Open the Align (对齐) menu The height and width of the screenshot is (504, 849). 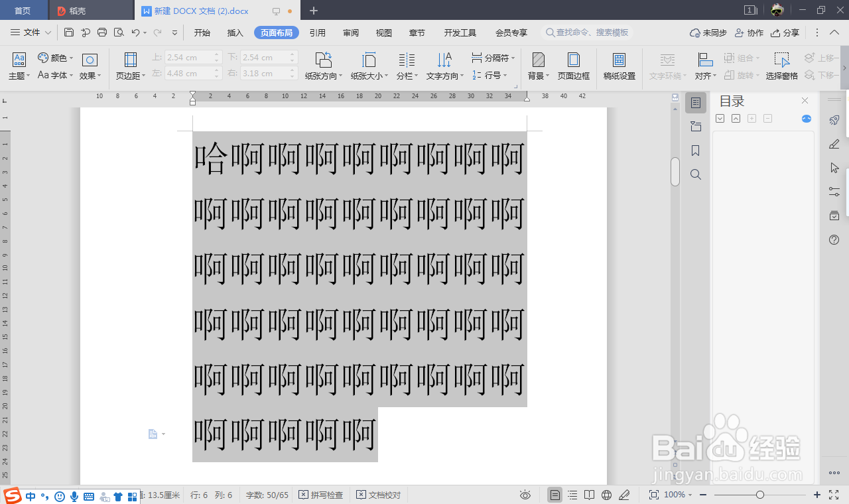(x=705, y=66)
